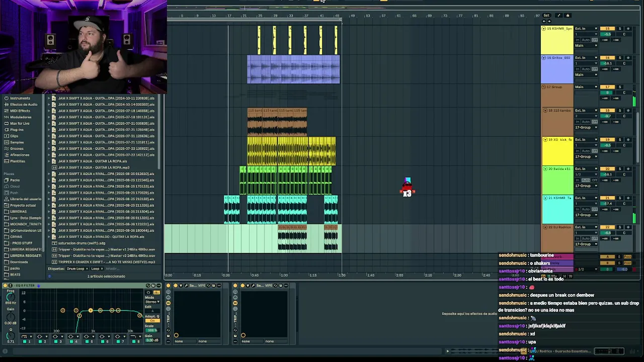Open MIDI Effects browser category
Viewport: 644px width, 362px height.
pyautogui.click(x=20, y=111)
